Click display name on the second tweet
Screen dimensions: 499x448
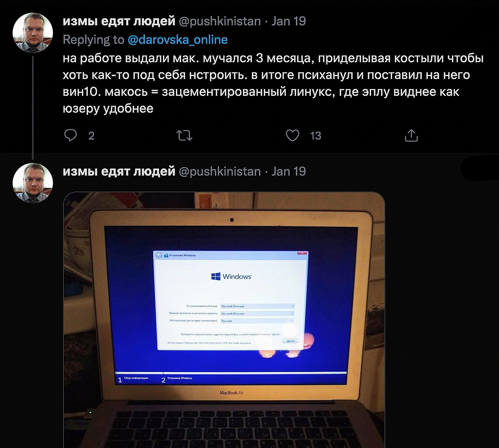119,171
